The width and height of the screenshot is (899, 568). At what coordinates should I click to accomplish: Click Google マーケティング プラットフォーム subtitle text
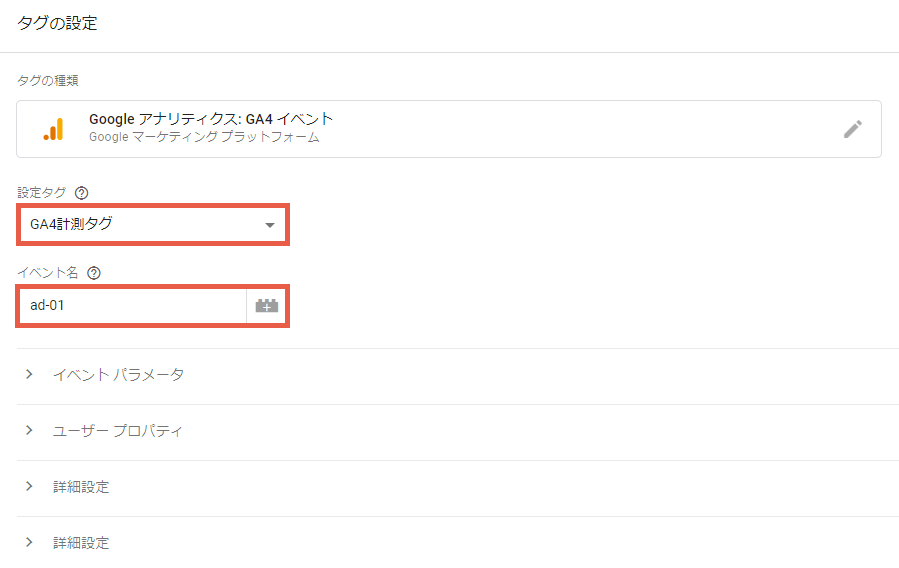[x=204, y=137]
